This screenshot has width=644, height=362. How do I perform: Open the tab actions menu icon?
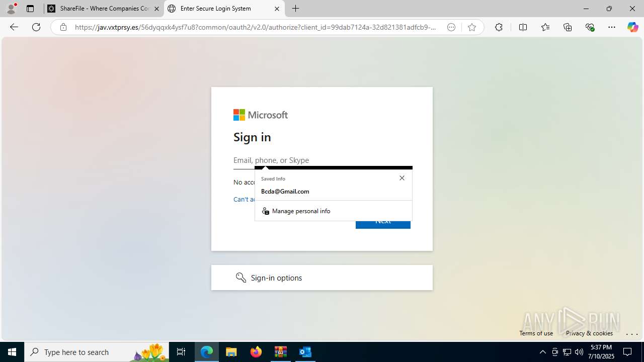coord(30,9)
